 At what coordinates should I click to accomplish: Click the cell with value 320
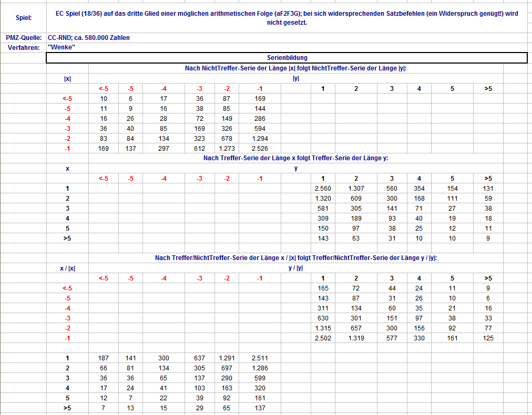tap(260, 388)
